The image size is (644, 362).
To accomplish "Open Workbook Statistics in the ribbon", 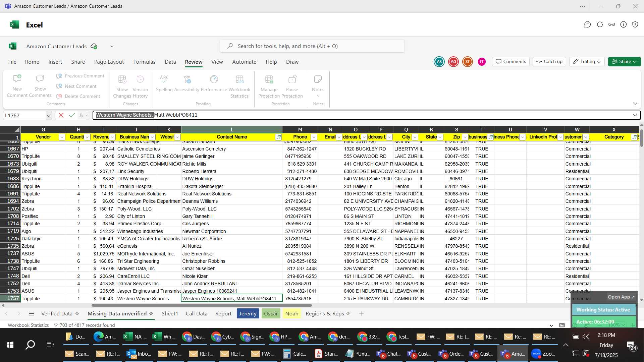I will (x=239, y=86).
